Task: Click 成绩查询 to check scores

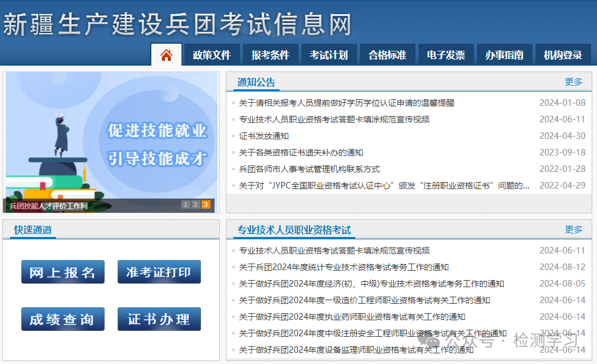Action: click(63, 318)
